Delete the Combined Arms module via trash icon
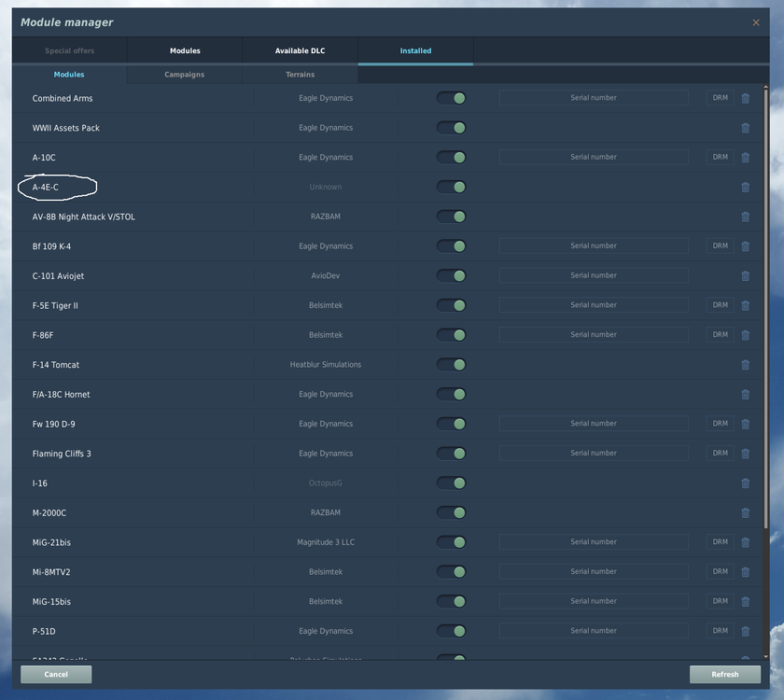 click(745, 98)
